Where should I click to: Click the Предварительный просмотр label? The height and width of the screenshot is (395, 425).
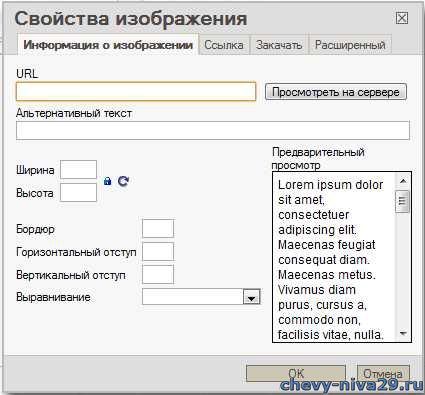318,159
